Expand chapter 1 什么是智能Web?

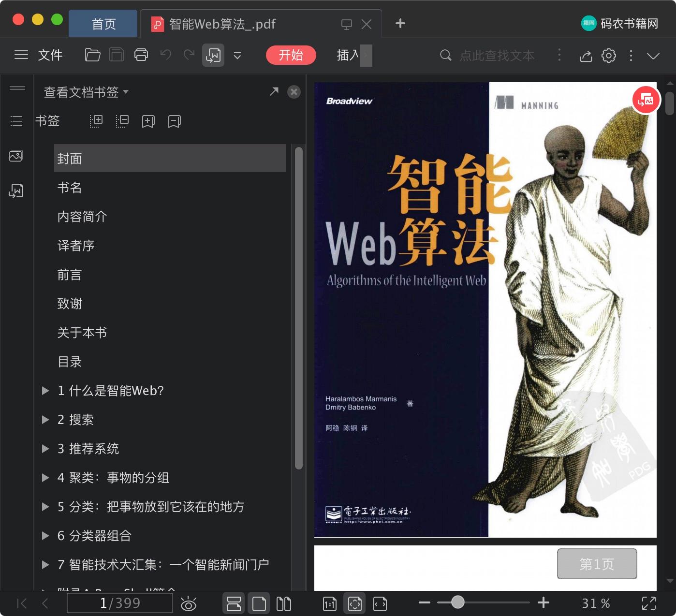click(x=45, y=391)
